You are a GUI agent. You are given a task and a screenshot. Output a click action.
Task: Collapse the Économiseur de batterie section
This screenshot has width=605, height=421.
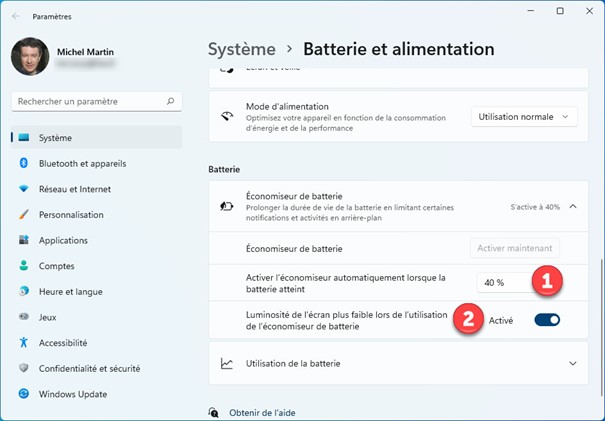pyautogui.click(x=573, y=206)
